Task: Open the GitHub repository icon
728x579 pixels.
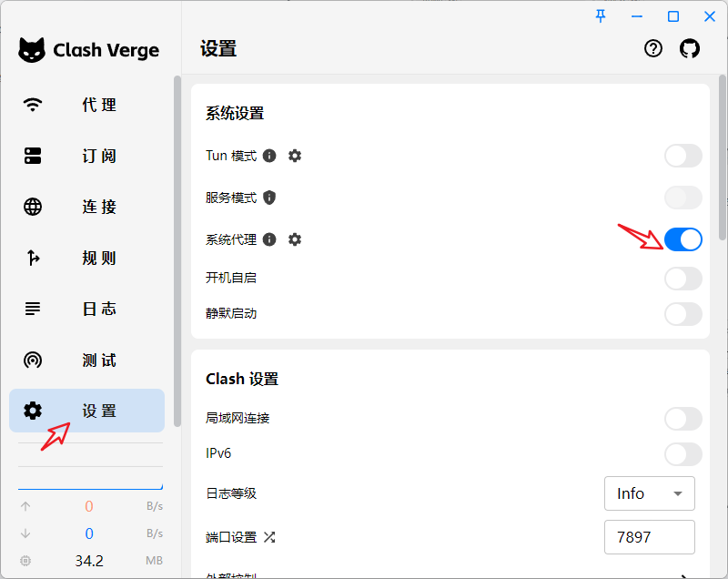Action: (690, 49)
